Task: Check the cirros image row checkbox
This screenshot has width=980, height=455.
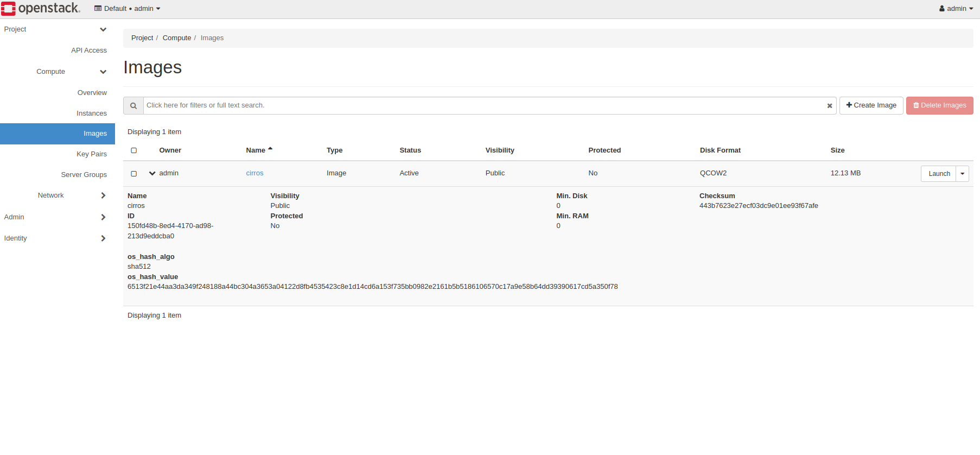Action: (x=134, y=174)
